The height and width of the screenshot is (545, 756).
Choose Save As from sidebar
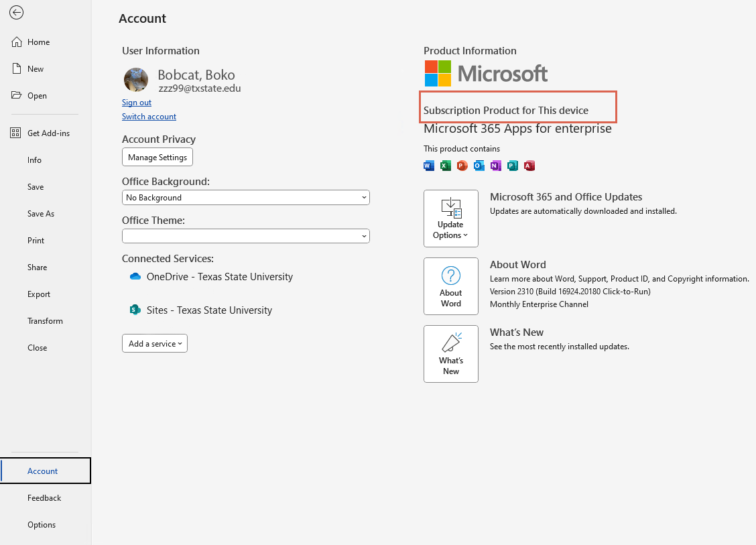click(41, 214)
